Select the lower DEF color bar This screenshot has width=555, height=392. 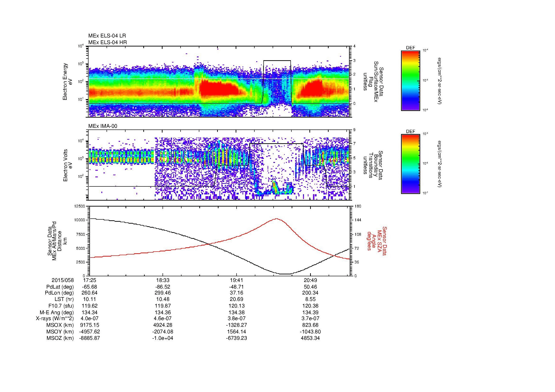click(x=410, y=164)
